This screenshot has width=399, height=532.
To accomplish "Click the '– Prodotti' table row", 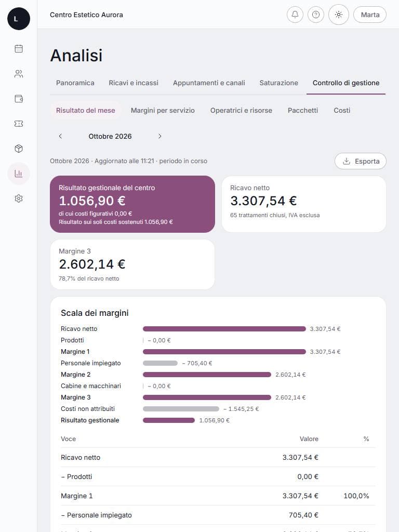I will click(218, 477).
